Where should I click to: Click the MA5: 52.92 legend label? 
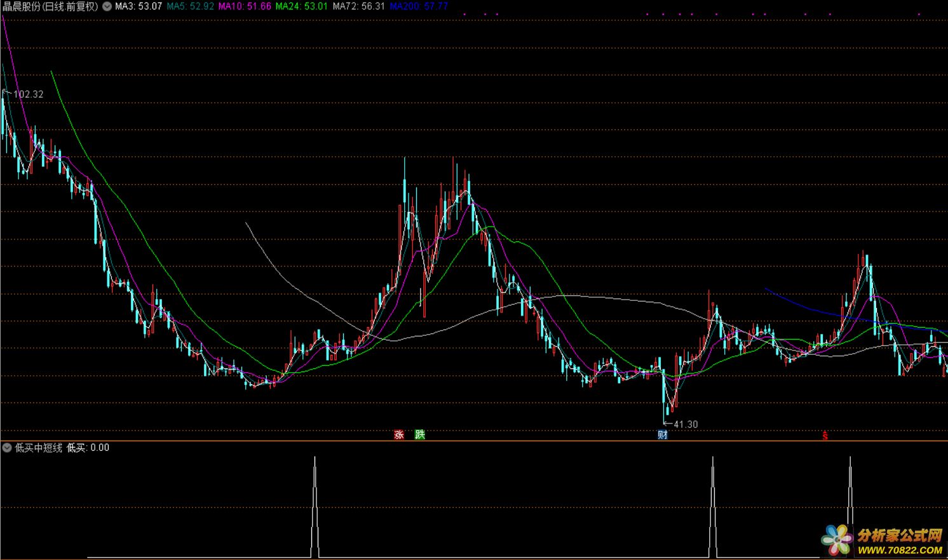(190, 6)
